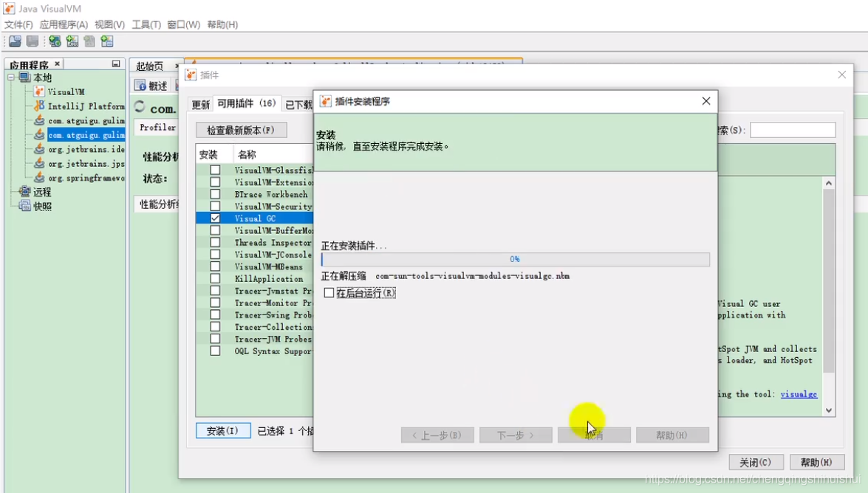Open the 应用程序(A) menu
Screen dimensions: 868x493
tap(64, 24)
